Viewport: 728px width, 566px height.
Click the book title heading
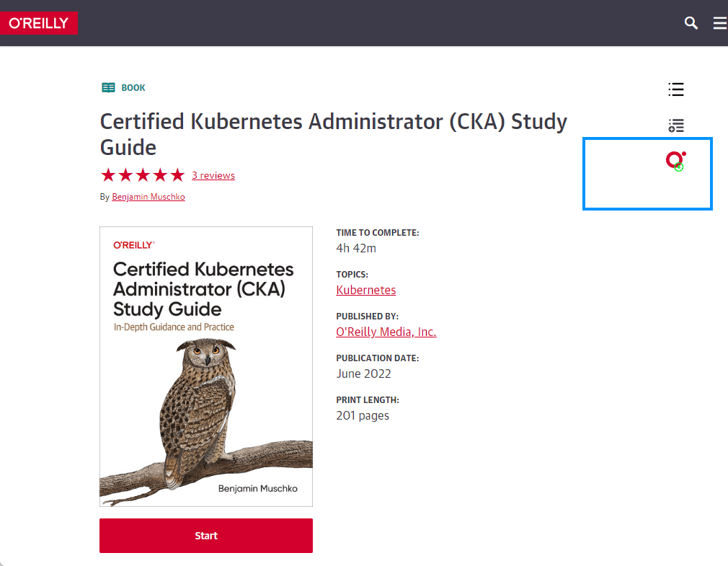pyautogui.click(x=334, y=134)
